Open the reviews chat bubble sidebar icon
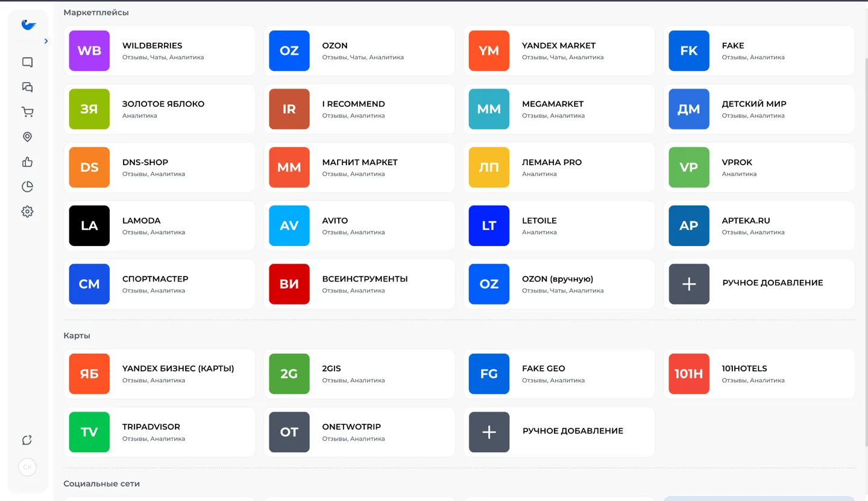Screen dimensions: 868x501 pyautogui.click(x=27, y=62)
